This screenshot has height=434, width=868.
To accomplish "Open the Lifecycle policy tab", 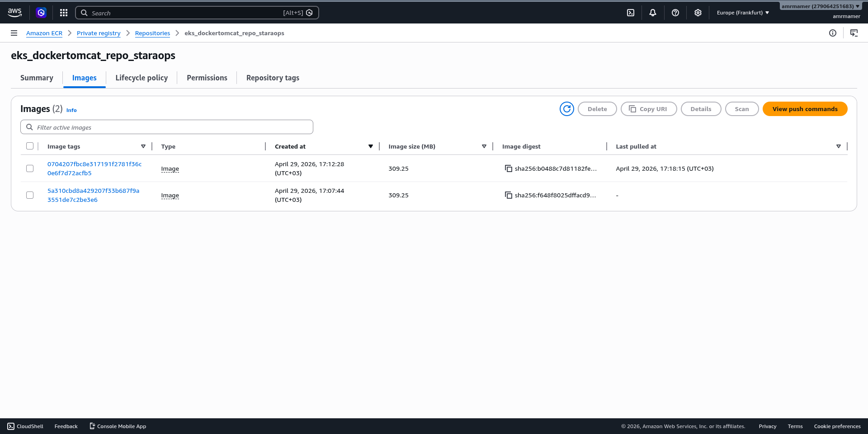I will click(x=142, y=78).
